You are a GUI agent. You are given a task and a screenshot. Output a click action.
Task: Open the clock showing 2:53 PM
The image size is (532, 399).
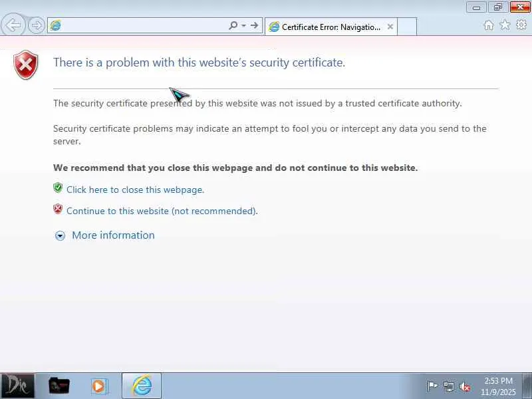498,386
